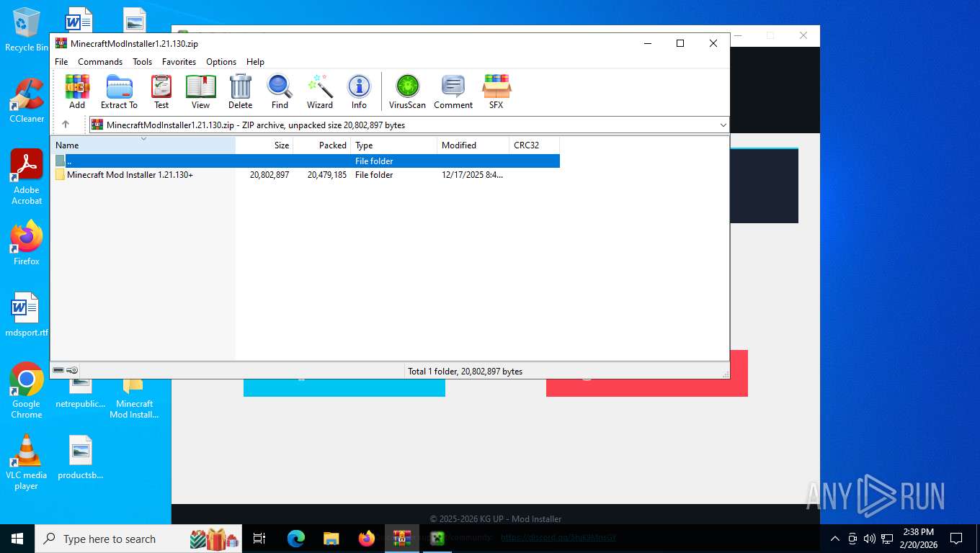Image resolution: width=980 pixels, height=553 pixels.
Task: Open the Wizard tool
Action: [x=320, y=91]
